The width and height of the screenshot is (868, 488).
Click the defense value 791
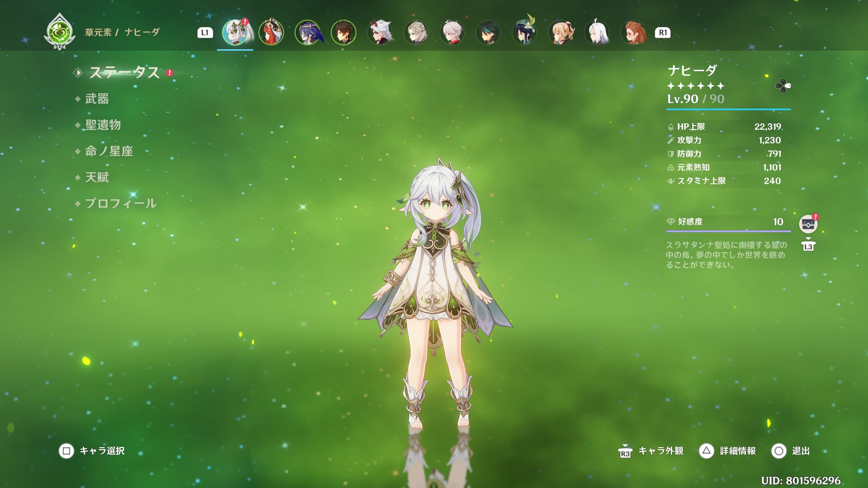(775, 154)
